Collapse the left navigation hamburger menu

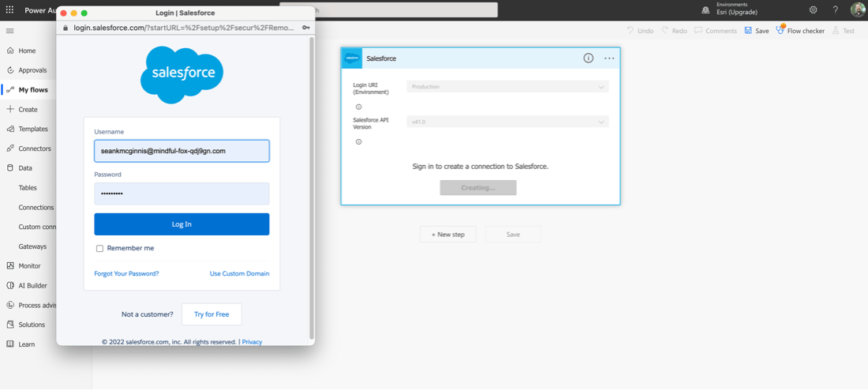(x=9, y=31)
